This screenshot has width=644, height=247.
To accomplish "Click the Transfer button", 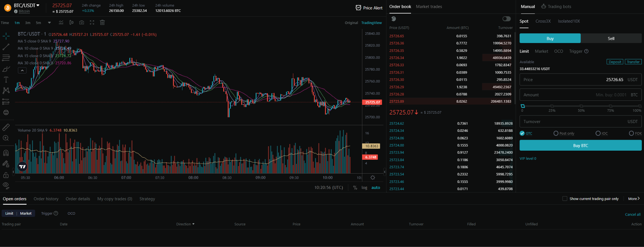I will [x=633, y=62].
